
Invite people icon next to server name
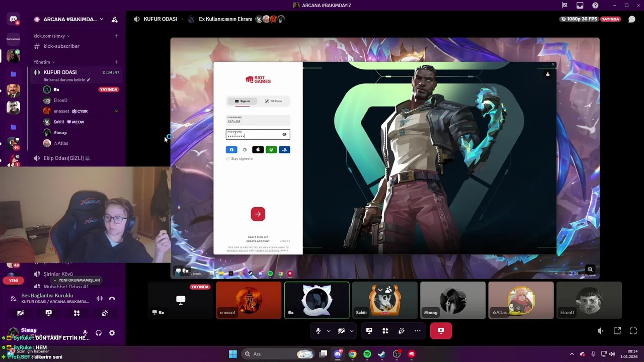(114, 20)
